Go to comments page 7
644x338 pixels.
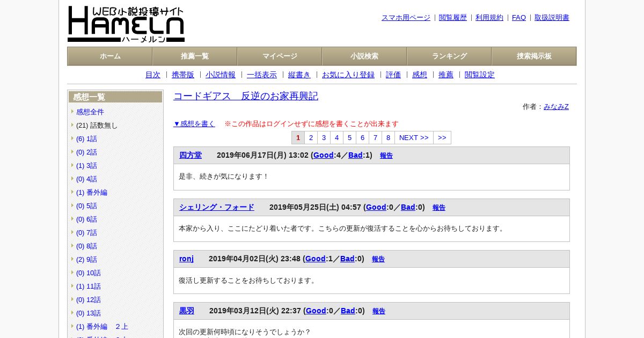tap(375, 138)
